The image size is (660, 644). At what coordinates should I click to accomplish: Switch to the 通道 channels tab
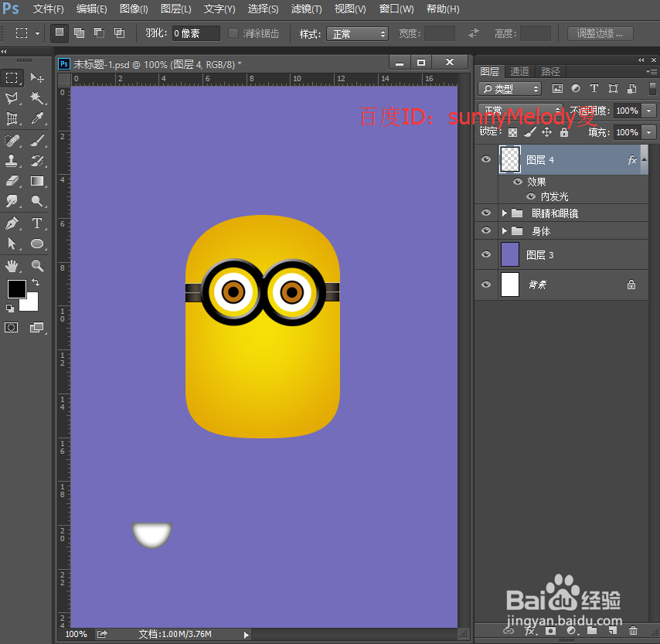[519, 71]
